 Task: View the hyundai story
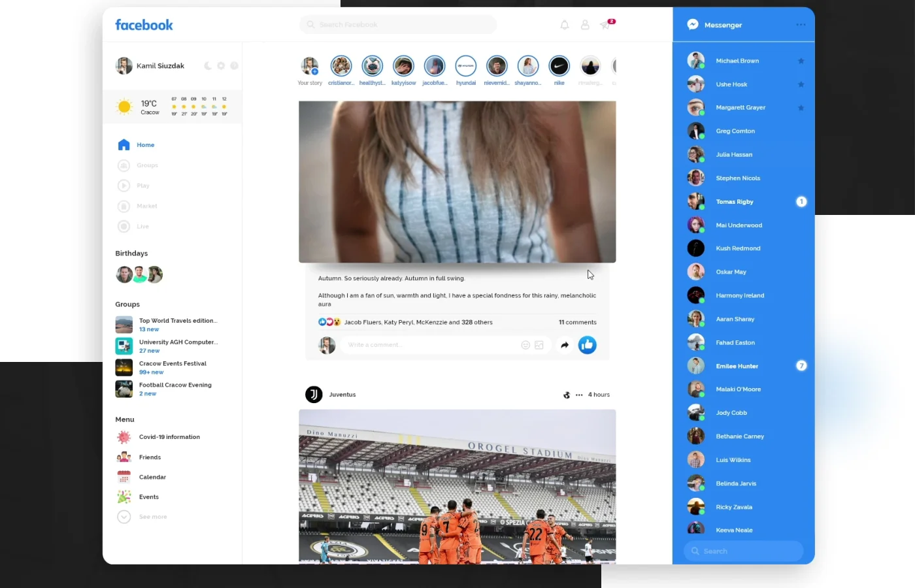466,66
